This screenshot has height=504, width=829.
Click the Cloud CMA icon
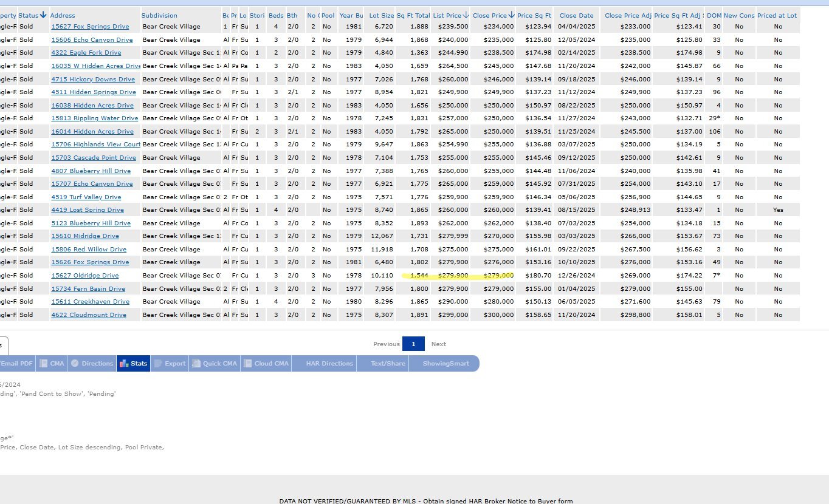(x=248, y=363)
